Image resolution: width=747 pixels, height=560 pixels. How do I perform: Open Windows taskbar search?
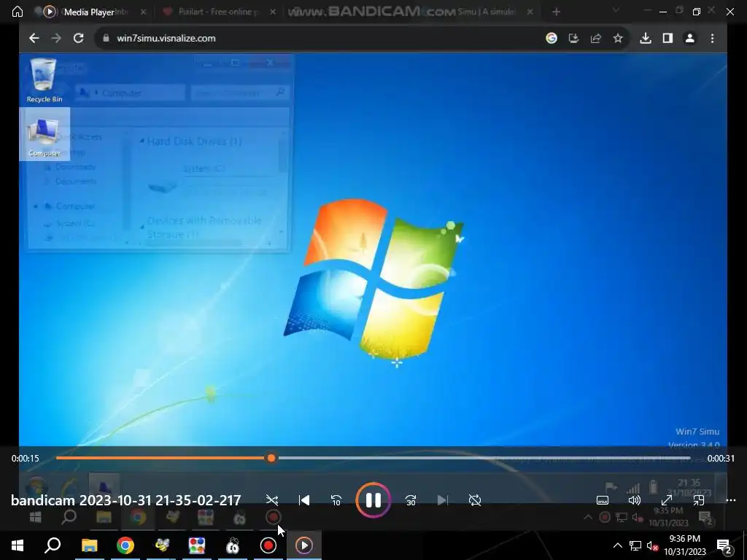[x=53, y=545]
